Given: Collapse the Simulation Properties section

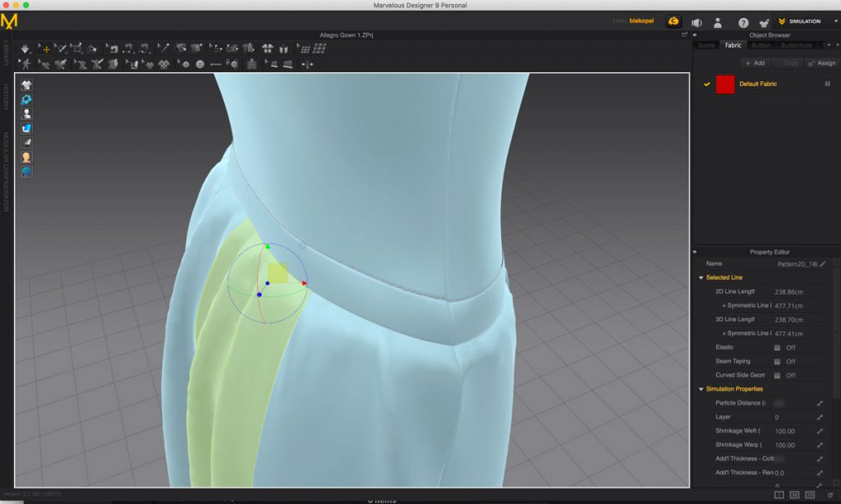Looking at the screenshot, I should point(701,389).
